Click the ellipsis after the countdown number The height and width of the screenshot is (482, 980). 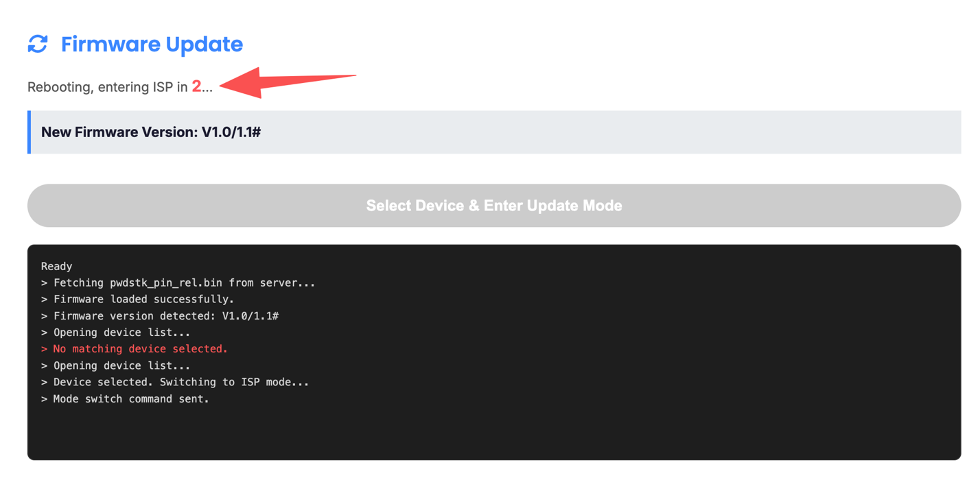coord(207,88)
